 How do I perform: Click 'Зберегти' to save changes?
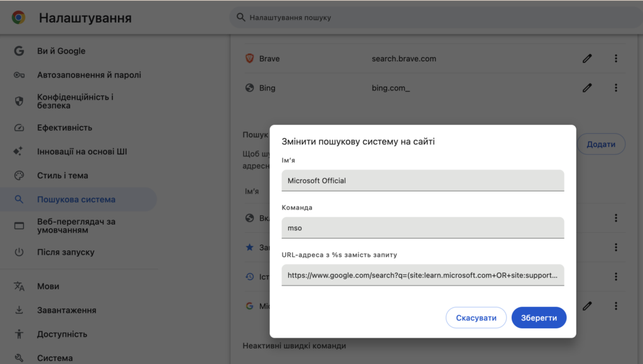coord(539,318)
